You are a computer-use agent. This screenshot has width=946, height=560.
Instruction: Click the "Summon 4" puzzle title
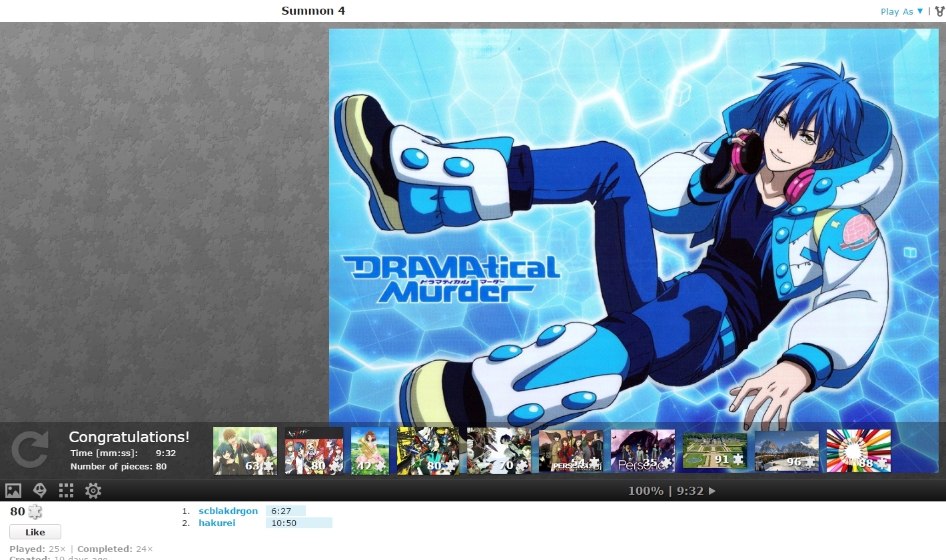313,11
